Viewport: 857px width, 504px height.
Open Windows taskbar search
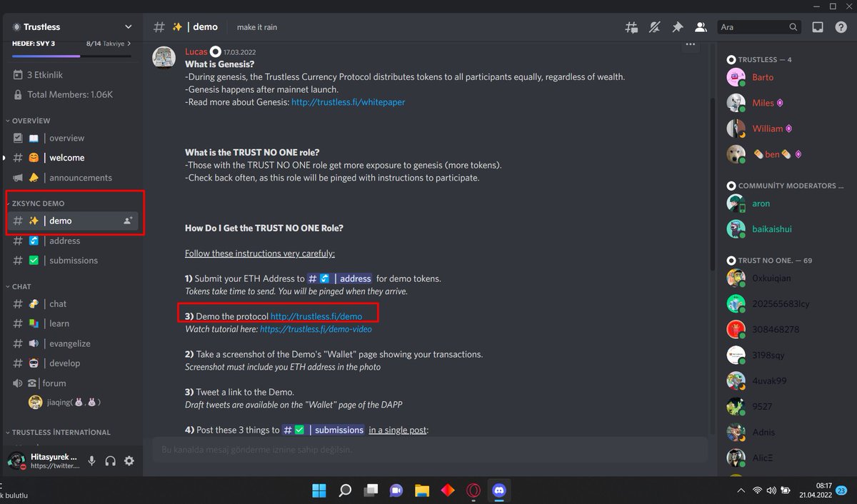pyautogui.click(x=345, y=490)
